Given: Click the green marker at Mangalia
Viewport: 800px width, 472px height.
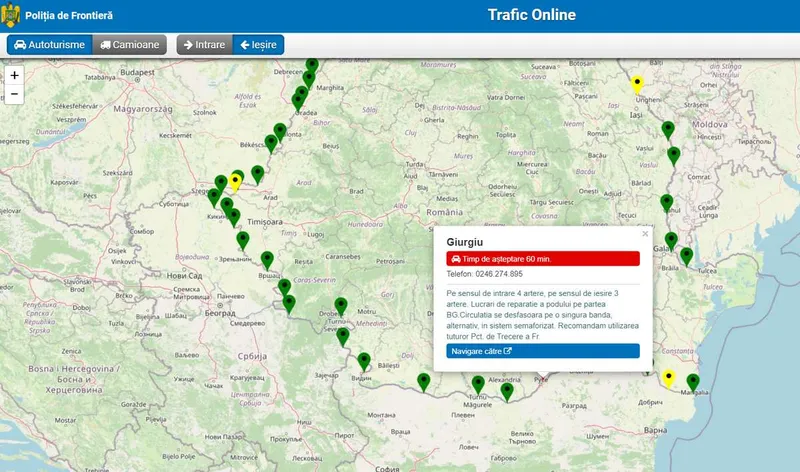Looking at the screenshot, I should click(x=693, y=381).
